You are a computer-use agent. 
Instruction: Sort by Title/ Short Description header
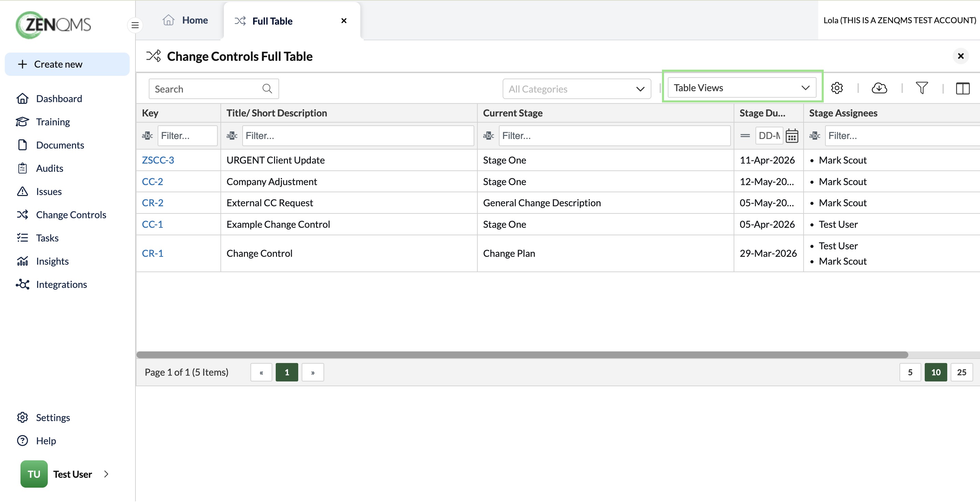pos(349,113)
